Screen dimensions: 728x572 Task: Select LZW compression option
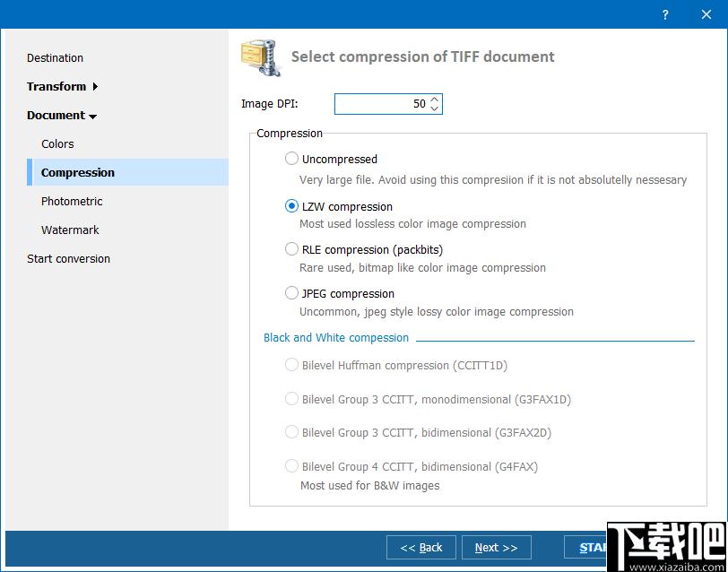[291, 206]
